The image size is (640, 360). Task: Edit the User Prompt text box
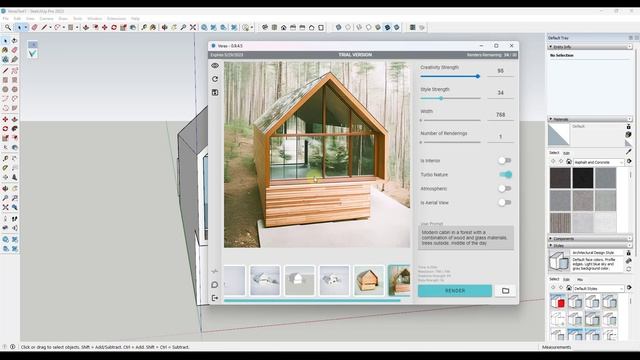pyautogui.click(x=466, y=238)
